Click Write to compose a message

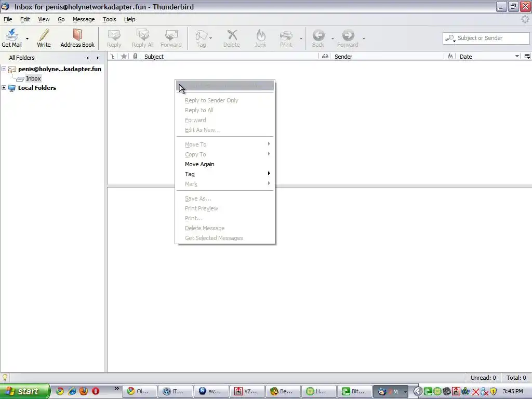pos(44,37)
